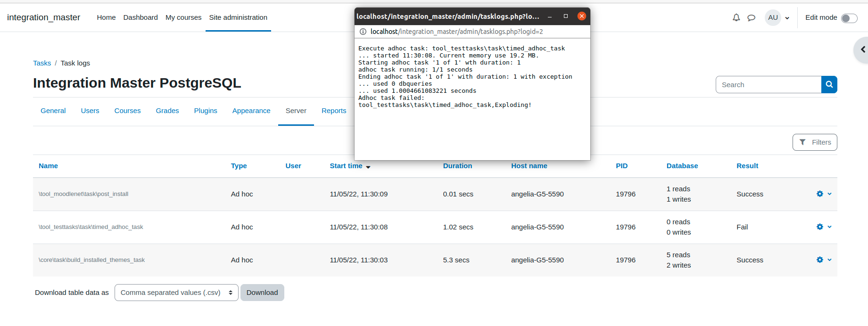The height and width of the screenshot is (326, 868).
Task: Switch to the Grades tab
Action: (167, 111)
